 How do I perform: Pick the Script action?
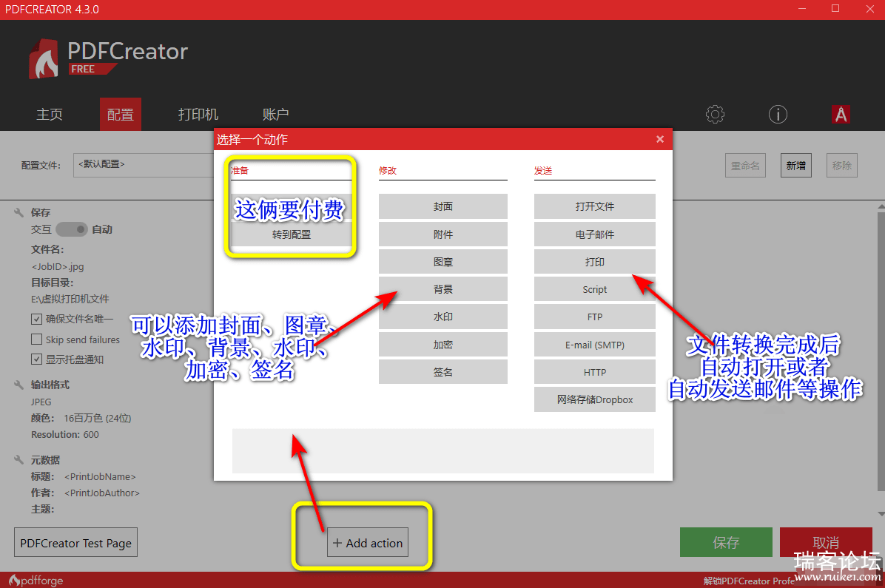pyautogui.click(x=595, y=289)
